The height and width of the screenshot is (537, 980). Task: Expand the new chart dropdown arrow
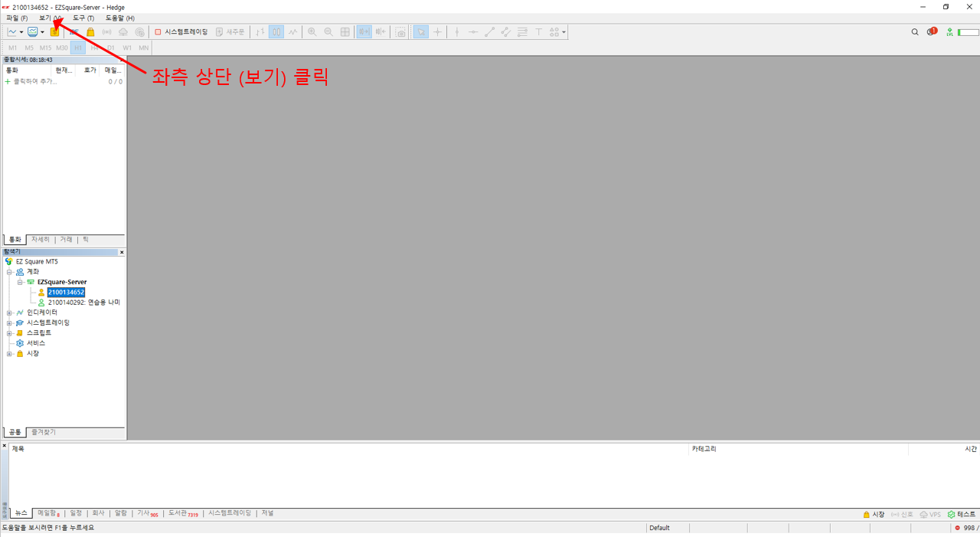tap(21, 32)
